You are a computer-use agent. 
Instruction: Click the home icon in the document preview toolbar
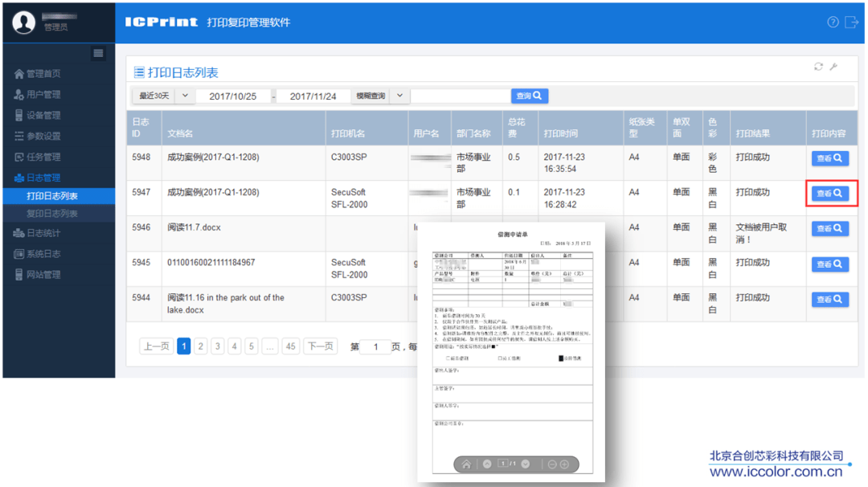pos(467,464)
